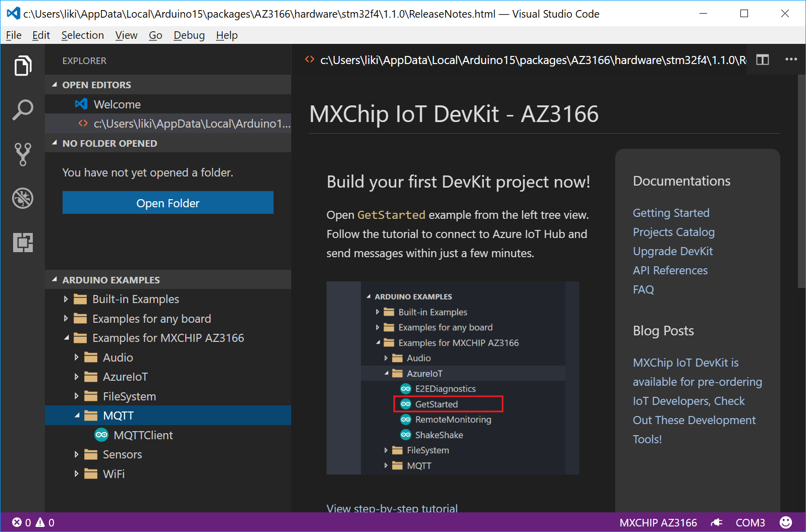Collapse the Open Editors section
Image resolution: width=806 pixels, height=532 pixels.
(x=55, y=85)
